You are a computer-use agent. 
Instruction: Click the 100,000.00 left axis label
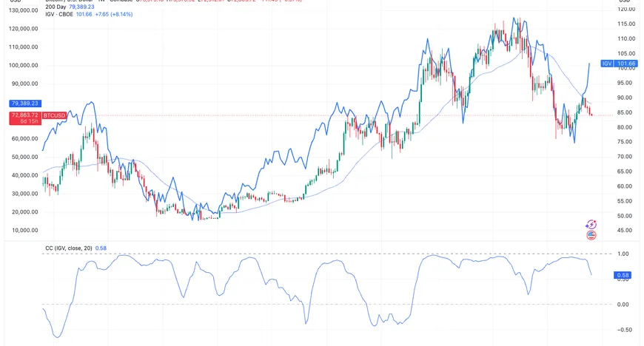click(x=24, y=65)
